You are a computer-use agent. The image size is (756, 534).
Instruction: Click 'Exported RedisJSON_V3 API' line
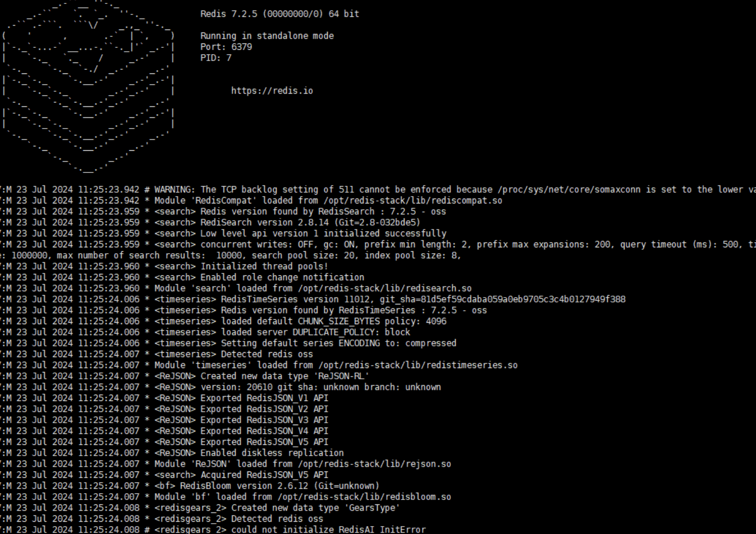tap(164, 420)
